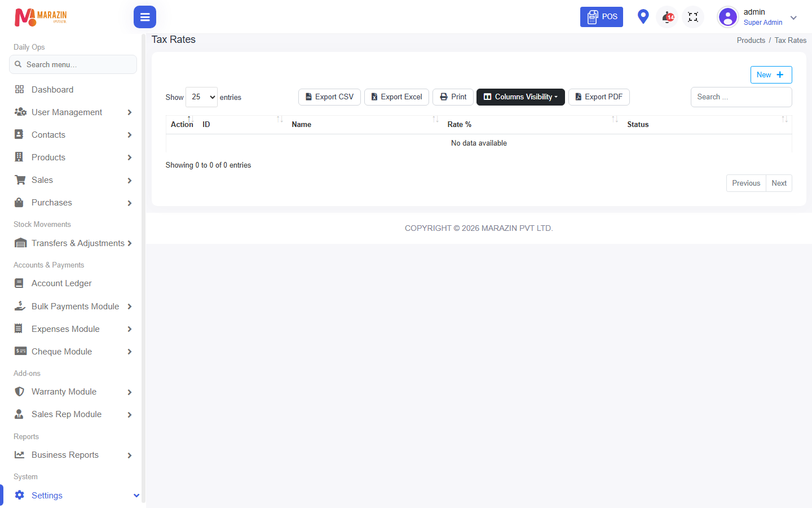Toggle fullscreen mode icon
This screenshot has height=508, width=812.
tap(693, 17)
